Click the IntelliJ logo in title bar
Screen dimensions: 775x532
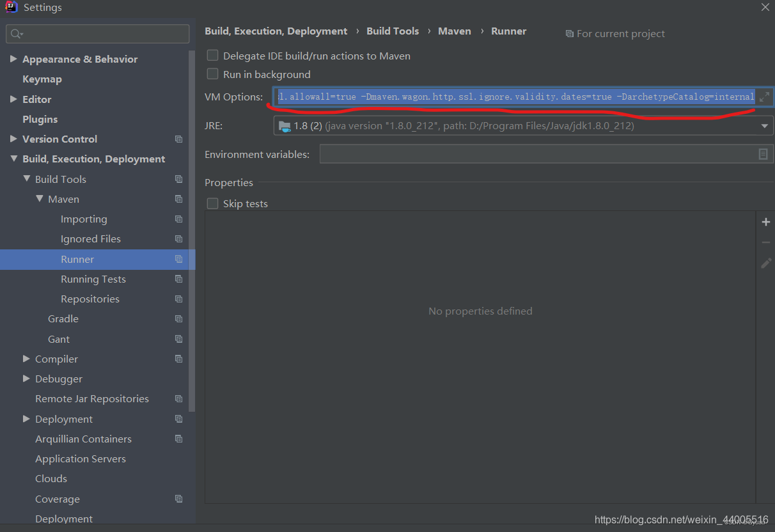[11, 7]
